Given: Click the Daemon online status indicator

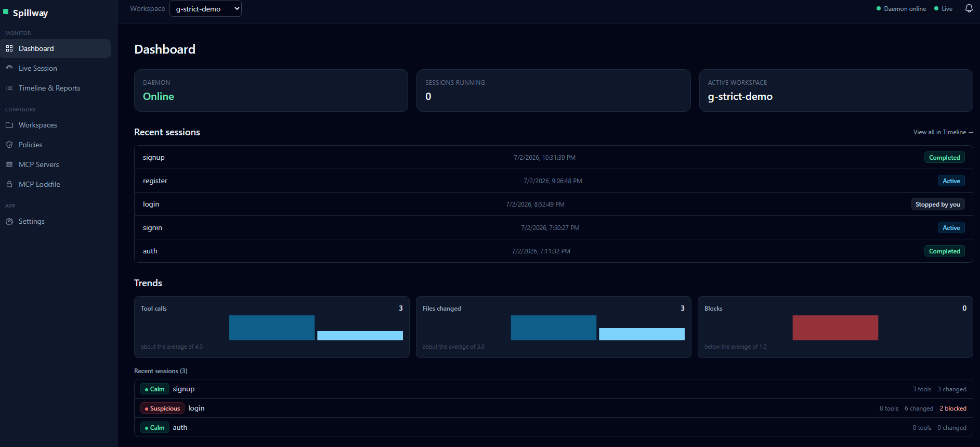Looking at the screenshot, I should [901, 9].
